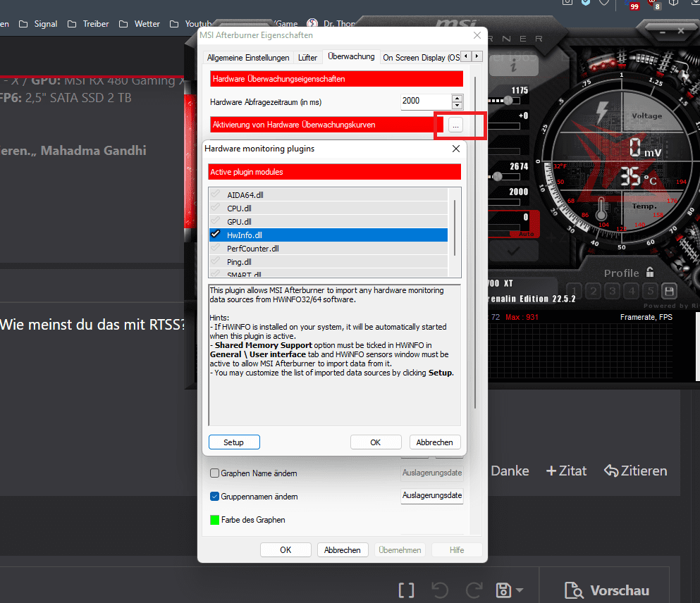This screenshot has width=700, height=603.
Task: Open the forum Vorschau preview
Action: pos(606,590)
